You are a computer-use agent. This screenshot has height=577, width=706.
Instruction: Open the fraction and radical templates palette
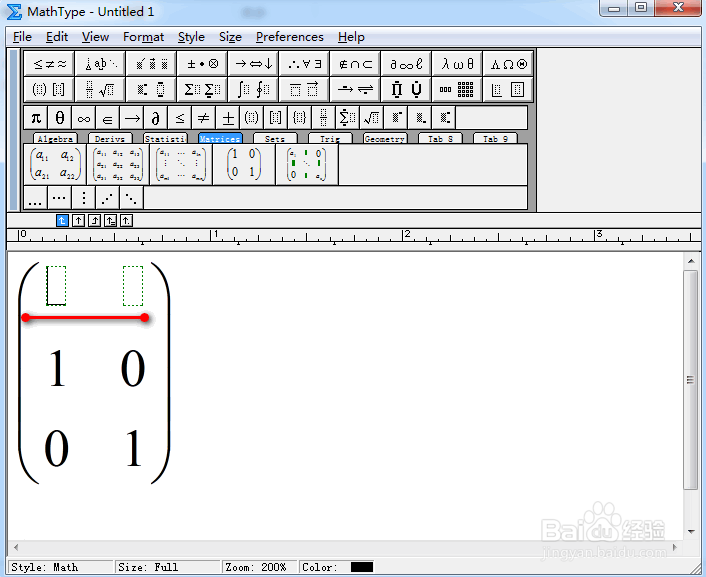tap(100, 89)
